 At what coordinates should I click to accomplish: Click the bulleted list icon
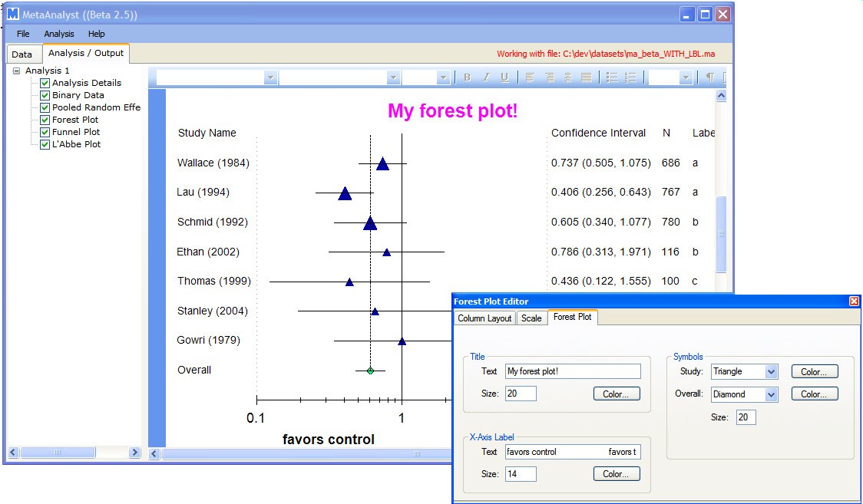click(612, 77)
